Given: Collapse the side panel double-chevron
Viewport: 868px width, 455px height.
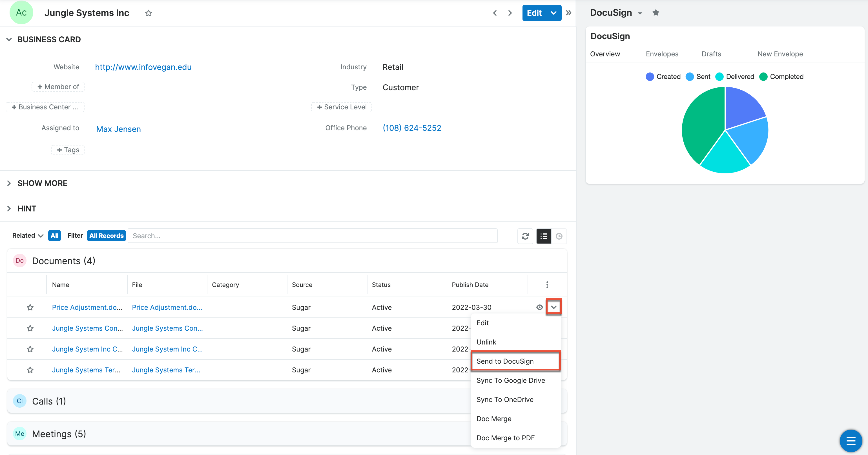Looking at the screenshot, I should (x=569, y=13).
